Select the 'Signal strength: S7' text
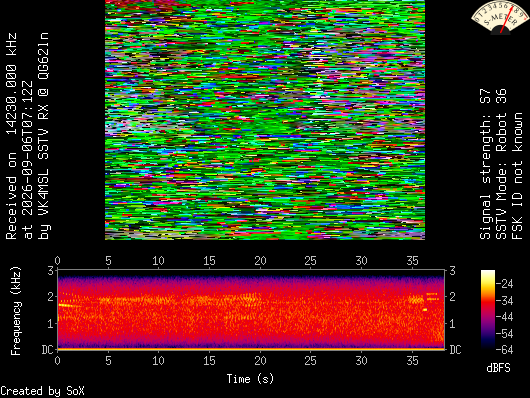The image size is (530, 398). 485,164
